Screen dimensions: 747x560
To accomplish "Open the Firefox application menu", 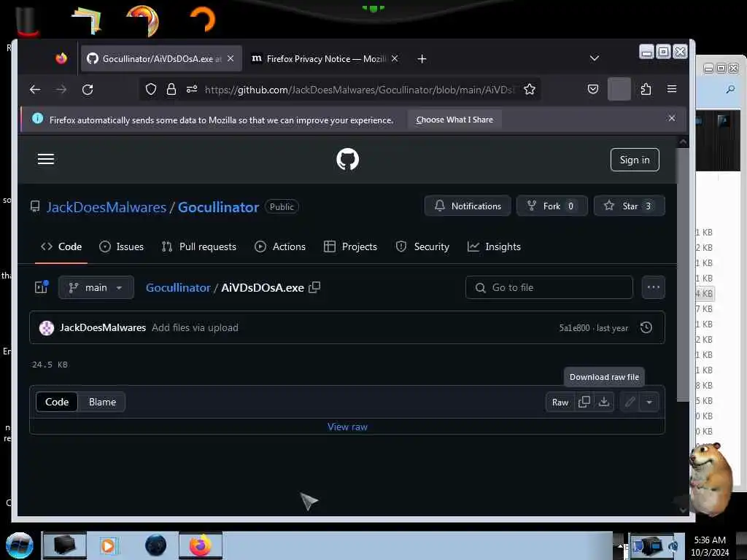I will click(x=672, y=89).
